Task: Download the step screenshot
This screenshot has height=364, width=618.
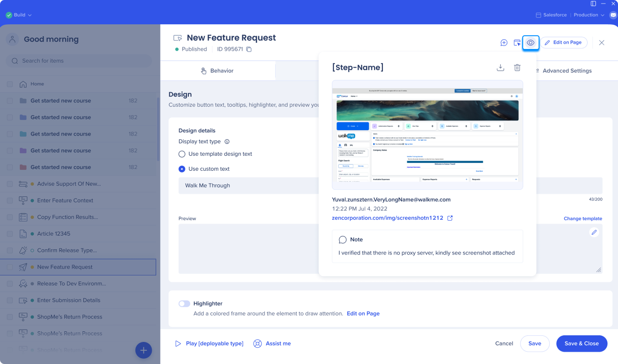Action: (x=500, y=68)
